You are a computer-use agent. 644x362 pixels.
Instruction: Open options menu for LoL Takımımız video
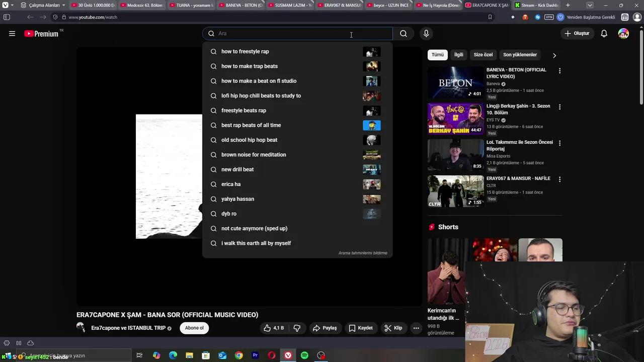click(x=559, y=143)
